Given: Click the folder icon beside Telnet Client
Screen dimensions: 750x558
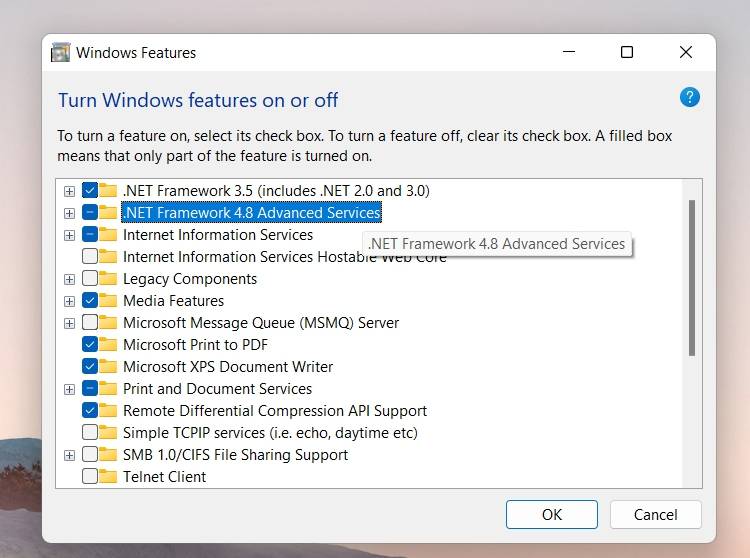Looking at the screenshot, I should [108, 477].
